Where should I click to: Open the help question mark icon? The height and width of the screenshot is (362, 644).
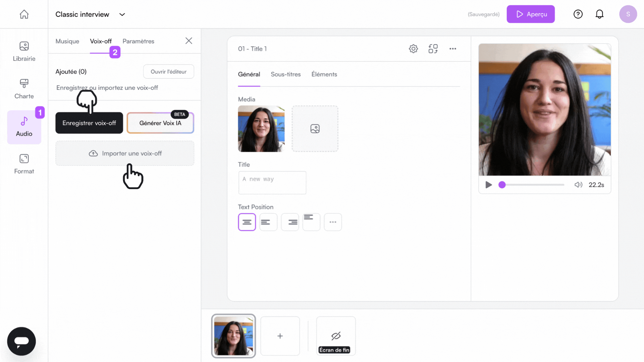coord(578,14)
